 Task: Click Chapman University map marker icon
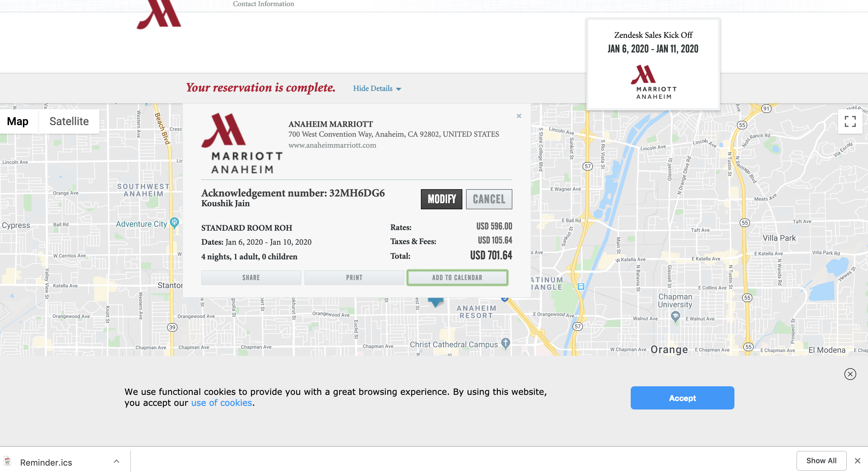click(x=675, y=316)
